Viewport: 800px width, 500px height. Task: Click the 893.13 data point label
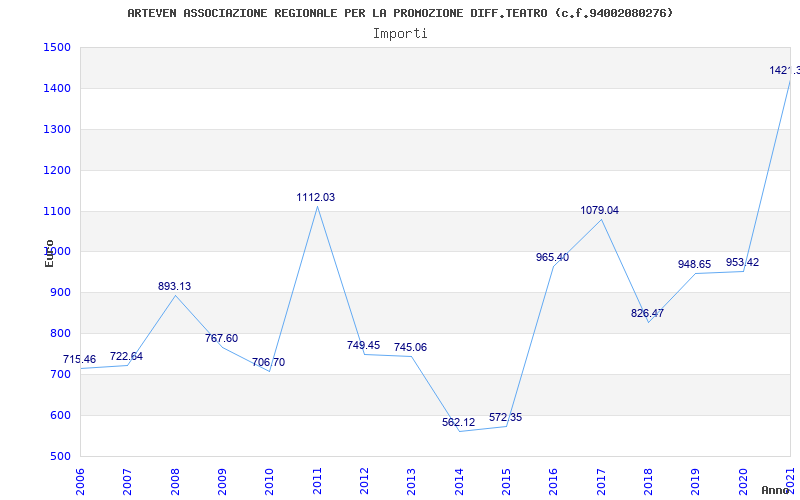point(174,286)
